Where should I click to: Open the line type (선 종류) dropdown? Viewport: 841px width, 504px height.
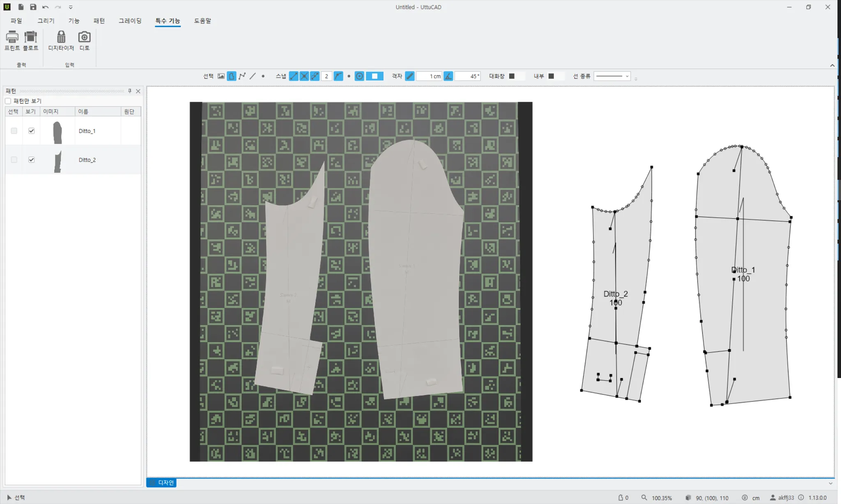[x=612, y=76]
